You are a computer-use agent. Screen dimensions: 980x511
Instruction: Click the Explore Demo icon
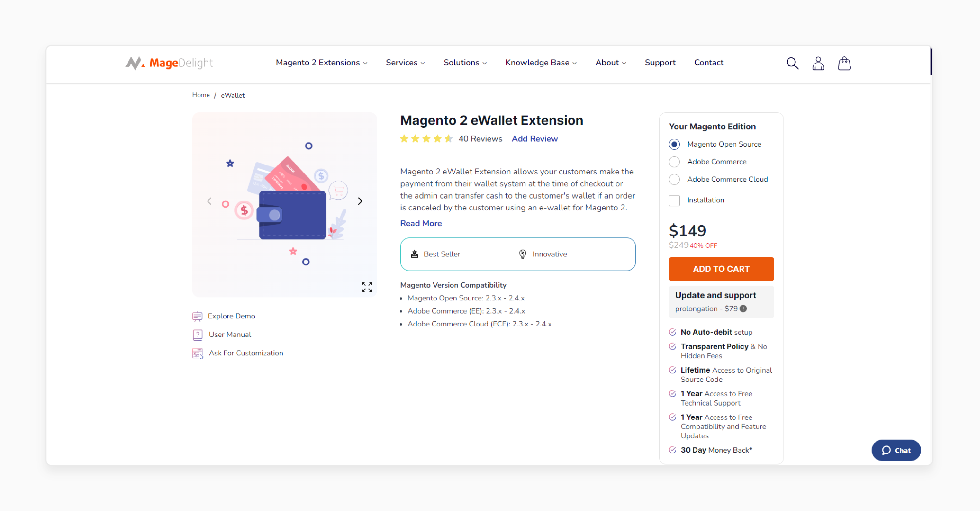197,316
